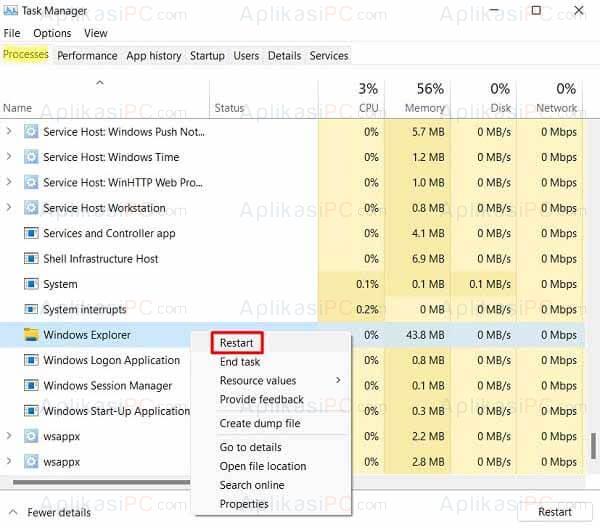Click the Service Host: Windows Push Notifications gear icon
This screenshot has height=528, width=600.
click(31, 132)
